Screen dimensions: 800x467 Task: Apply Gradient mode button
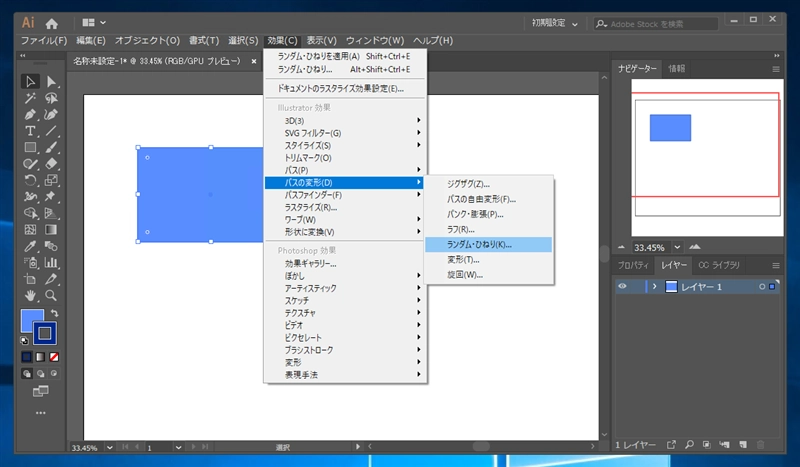(x=40, y=357)
